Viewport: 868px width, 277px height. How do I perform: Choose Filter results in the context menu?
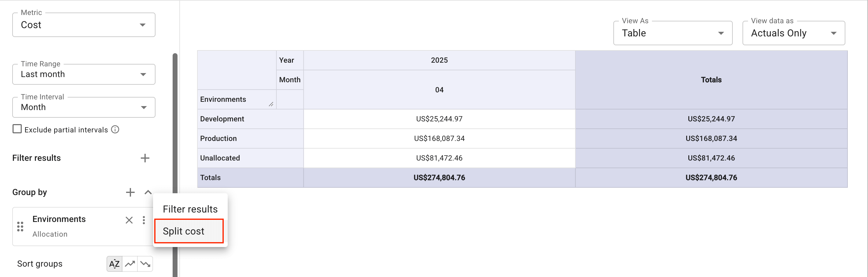pos(190,209)
